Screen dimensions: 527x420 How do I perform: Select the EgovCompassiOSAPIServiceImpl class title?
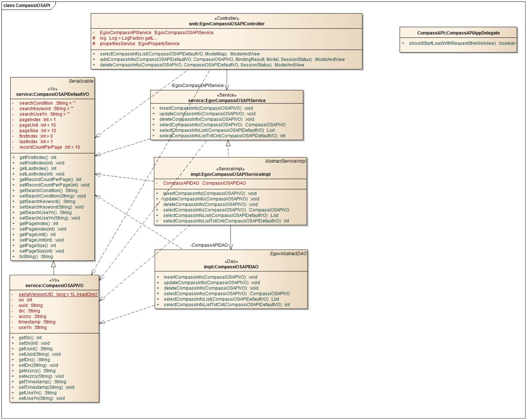[230, 174]
